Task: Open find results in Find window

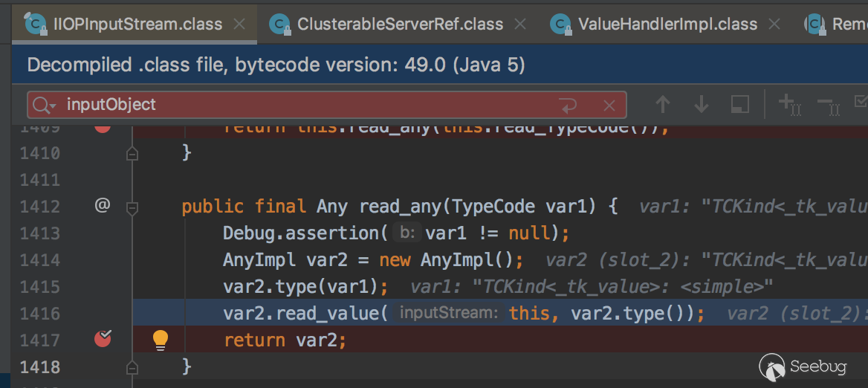Action: (x=739, y=105)
